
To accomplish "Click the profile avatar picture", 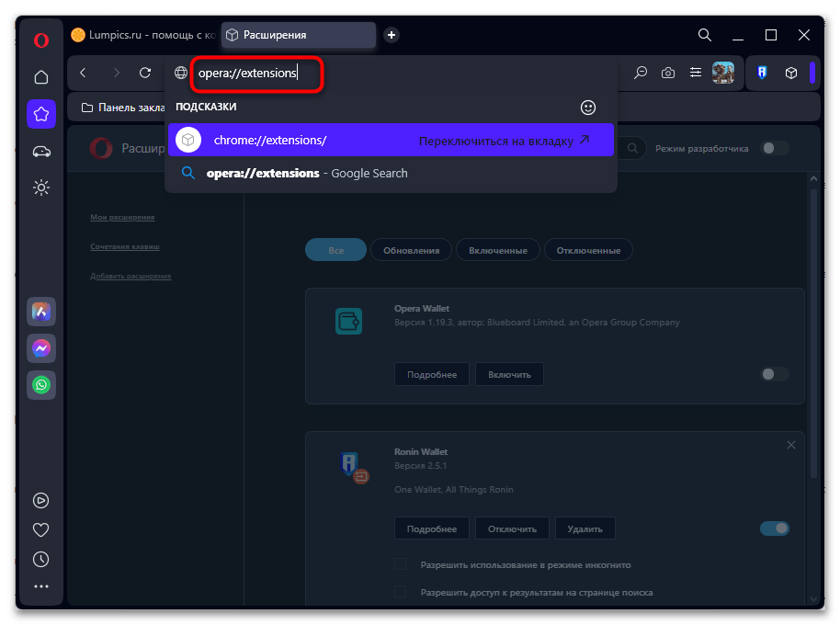I will 723,73.
